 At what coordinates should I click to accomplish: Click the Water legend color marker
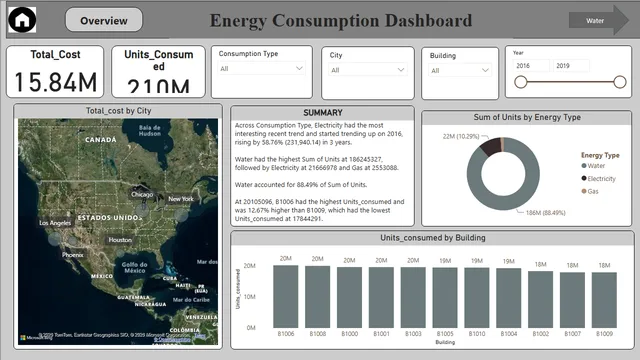point(584,166)
